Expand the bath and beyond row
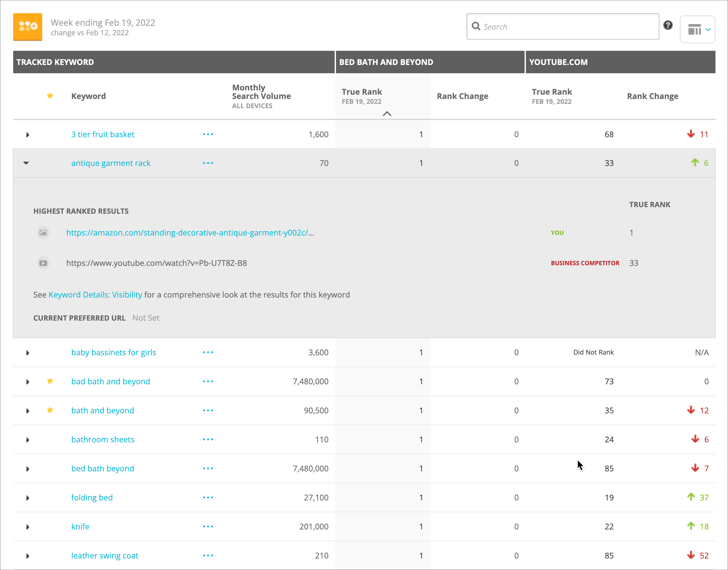 28,411
